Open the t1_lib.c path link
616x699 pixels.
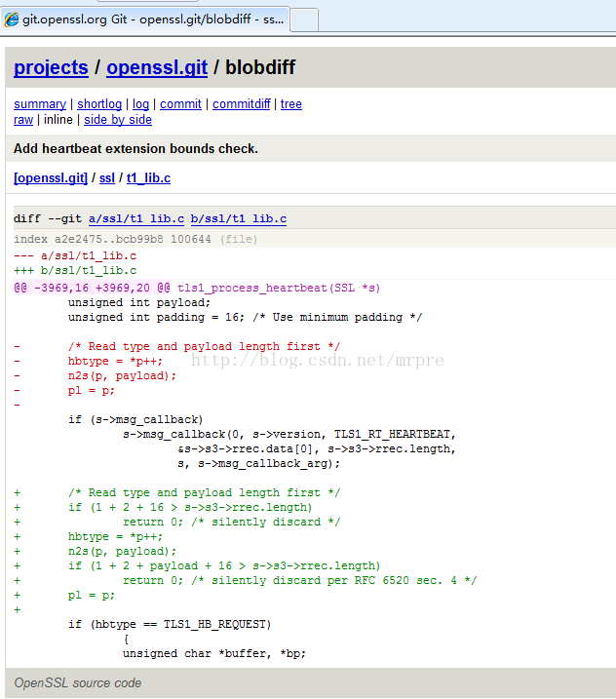[x=148, y=177]
